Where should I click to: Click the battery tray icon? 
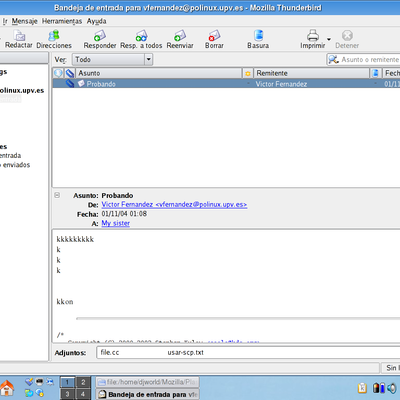pos(378,388)
